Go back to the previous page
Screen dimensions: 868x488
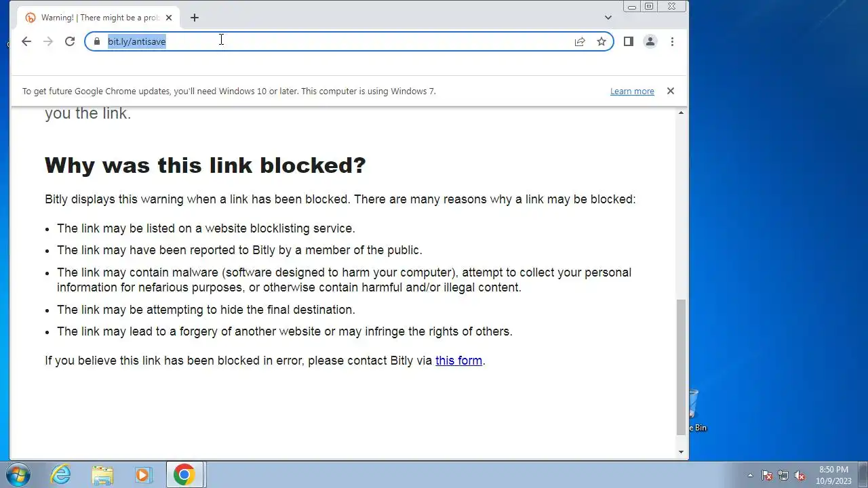coord(26,41)
